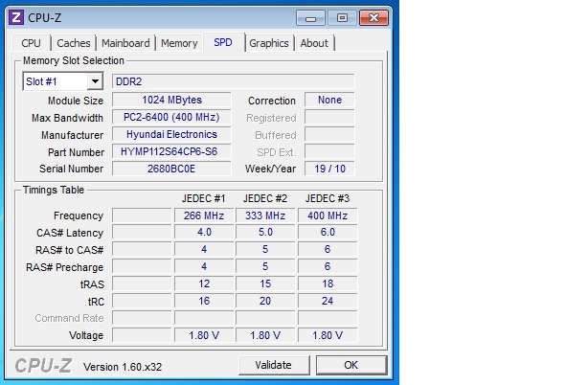
Task: Click tRC value 20
Action: [x=265, y=301]
